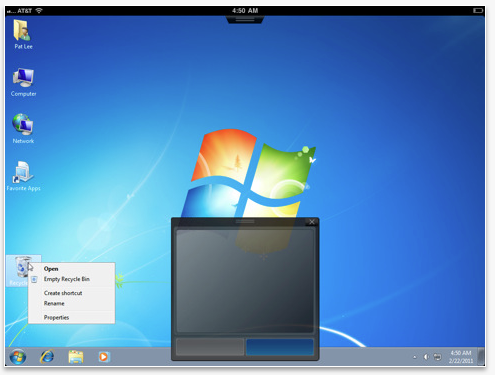The width and height of the screenshot is (495, 375).
Task: Open Windows Explorer from taskbar
Action: click(x=76, y=357)
